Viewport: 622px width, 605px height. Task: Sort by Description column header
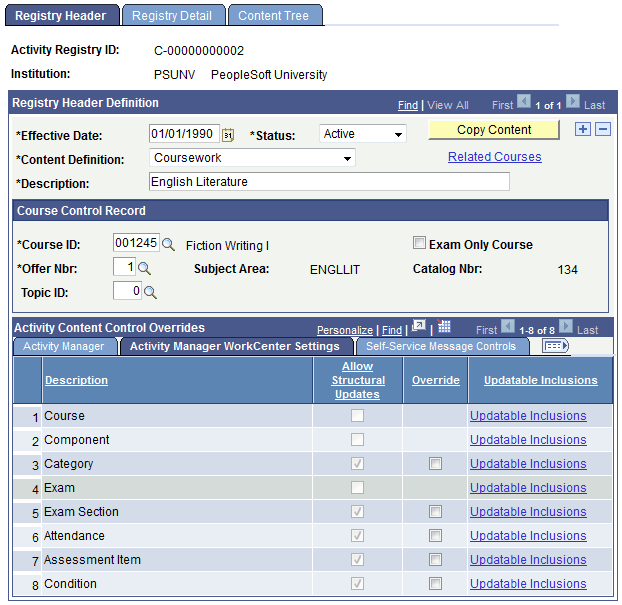(76, 380)
